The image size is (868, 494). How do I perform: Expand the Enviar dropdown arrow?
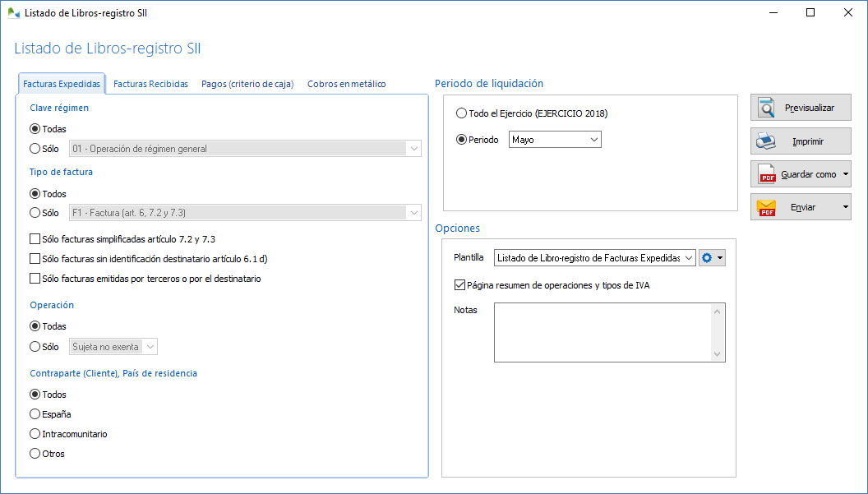click(x=846, y=207)
